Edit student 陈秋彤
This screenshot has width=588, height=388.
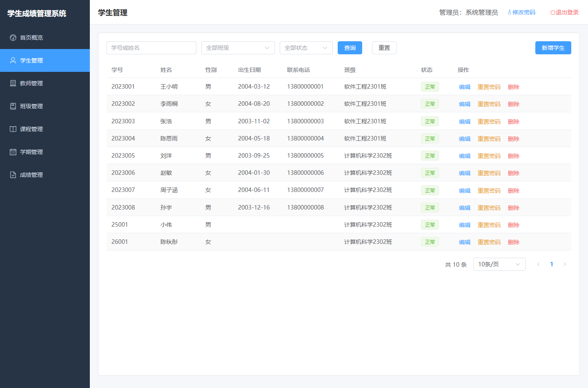point(465,242)
